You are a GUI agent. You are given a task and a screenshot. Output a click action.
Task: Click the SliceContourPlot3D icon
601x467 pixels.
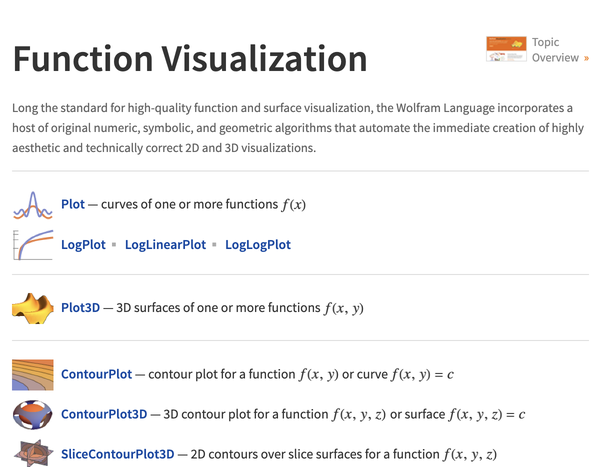[32, 453]
